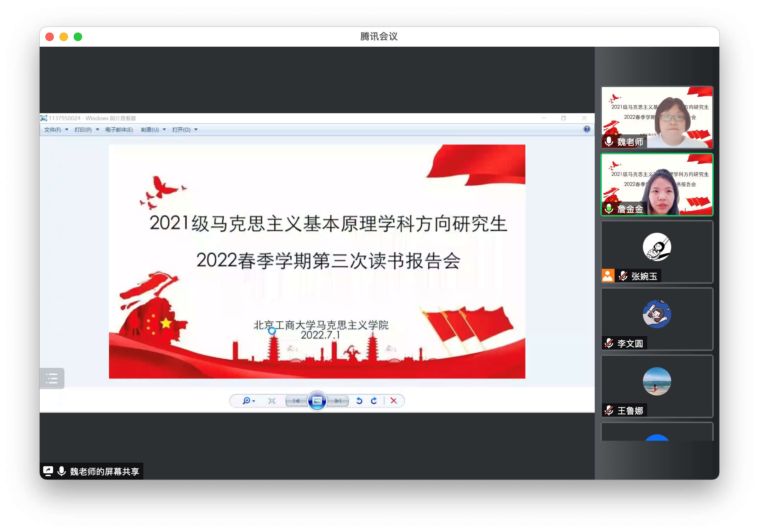Open the 电子邮件(E) menu item

tap(119, 130)
